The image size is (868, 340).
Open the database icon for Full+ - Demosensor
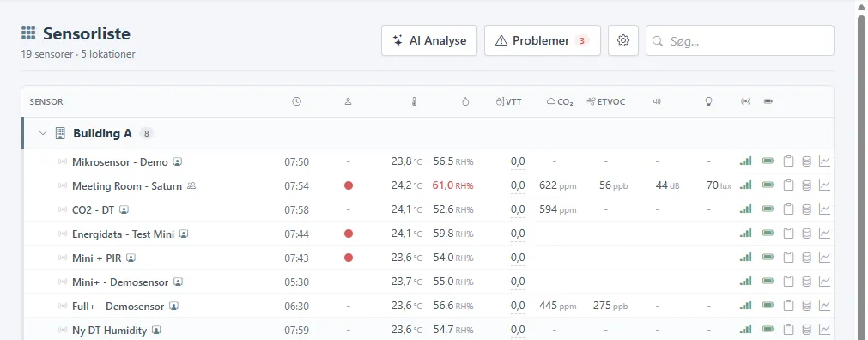(x=806, y=306)
